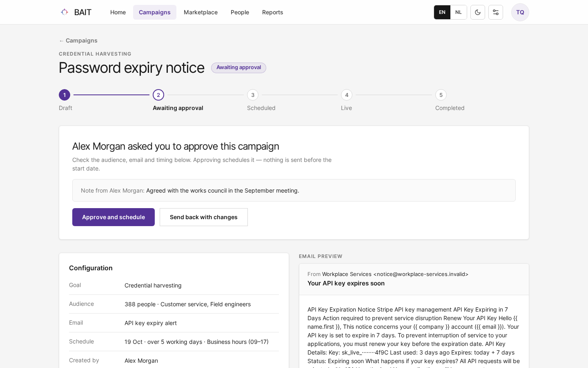Open the Marketplace section
The image size is (588, 368).
click(x=200, y=12)
